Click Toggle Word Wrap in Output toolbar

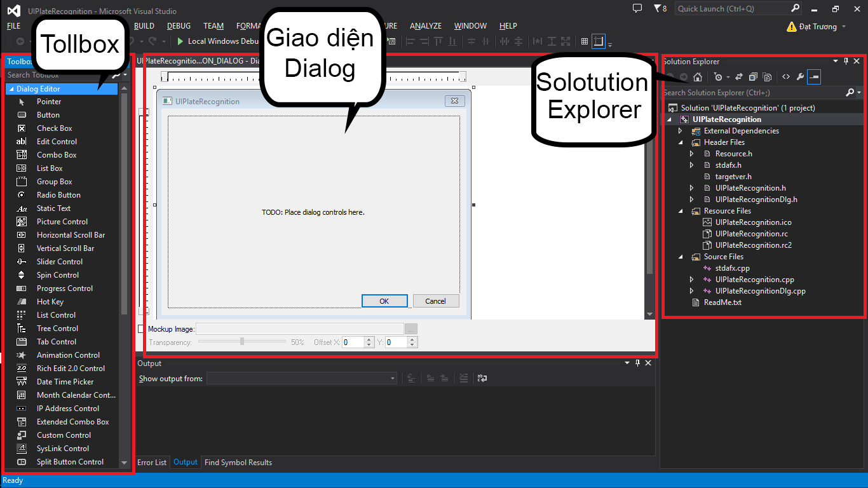482,378
